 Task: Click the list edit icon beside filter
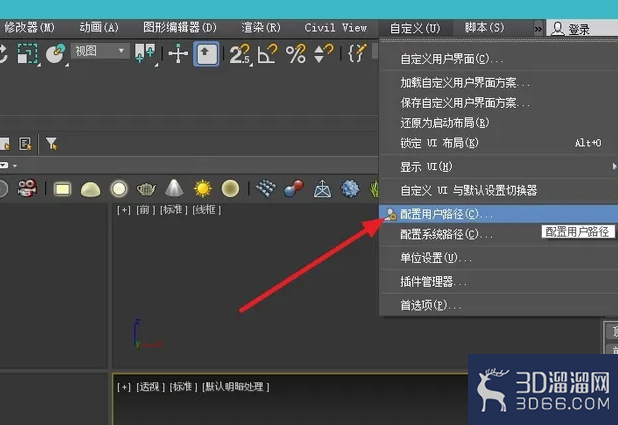25,144
